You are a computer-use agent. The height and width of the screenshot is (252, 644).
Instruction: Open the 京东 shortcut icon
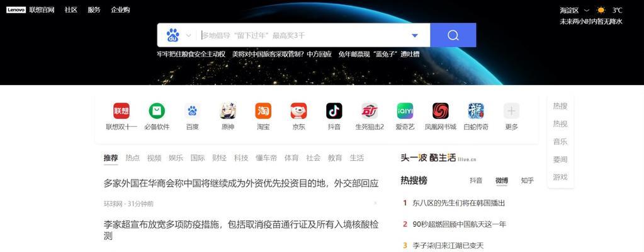point(298,111)
